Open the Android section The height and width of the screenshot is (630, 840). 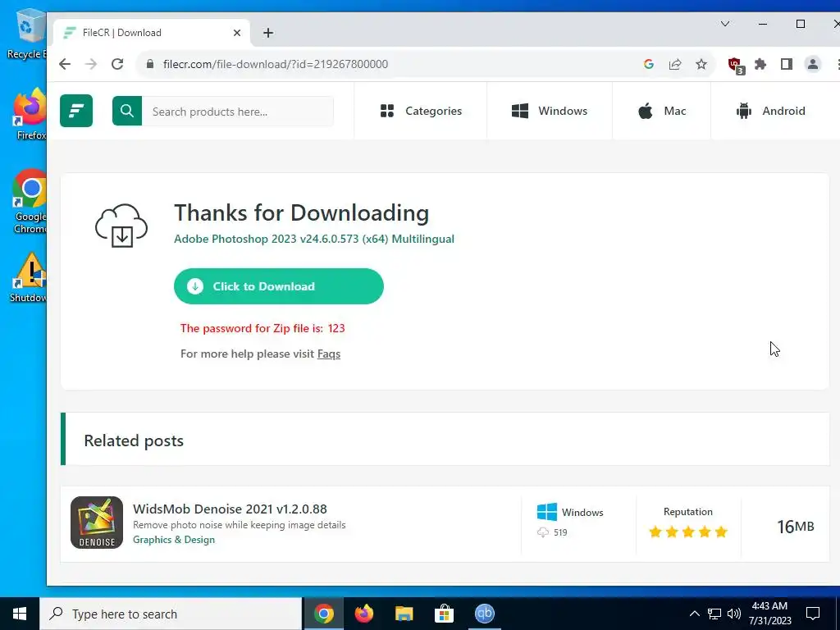(x=770, y=111)
